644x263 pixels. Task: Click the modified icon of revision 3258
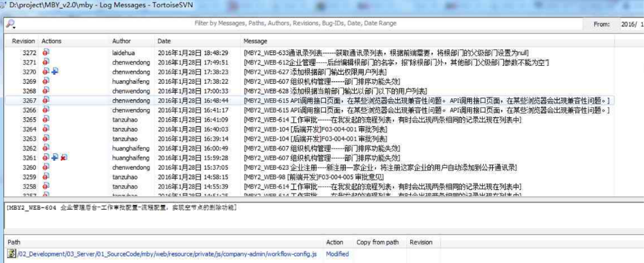[x=46, y=186]
